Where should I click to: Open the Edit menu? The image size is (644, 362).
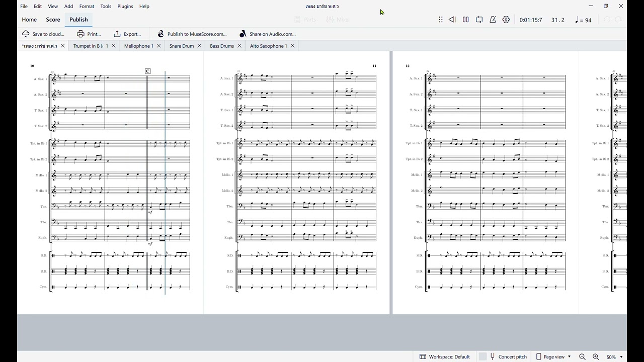(x=38, y=6)
